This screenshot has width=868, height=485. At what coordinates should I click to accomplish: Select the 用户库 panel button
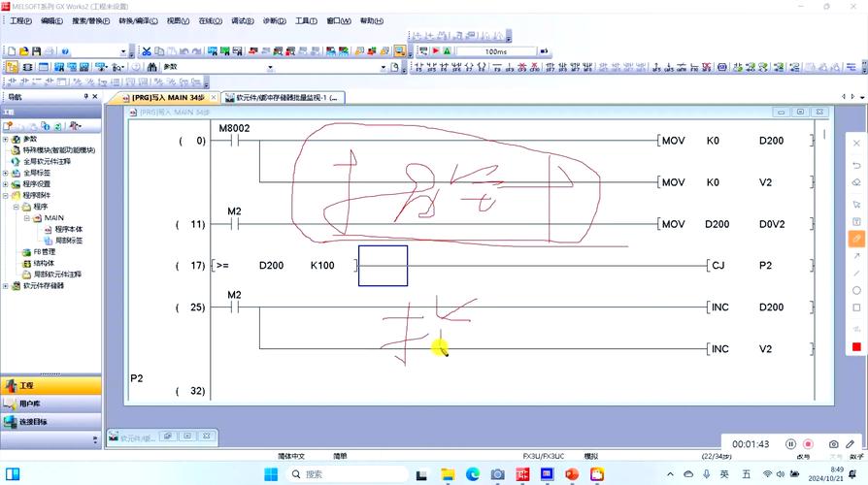(x=50, y=404)
